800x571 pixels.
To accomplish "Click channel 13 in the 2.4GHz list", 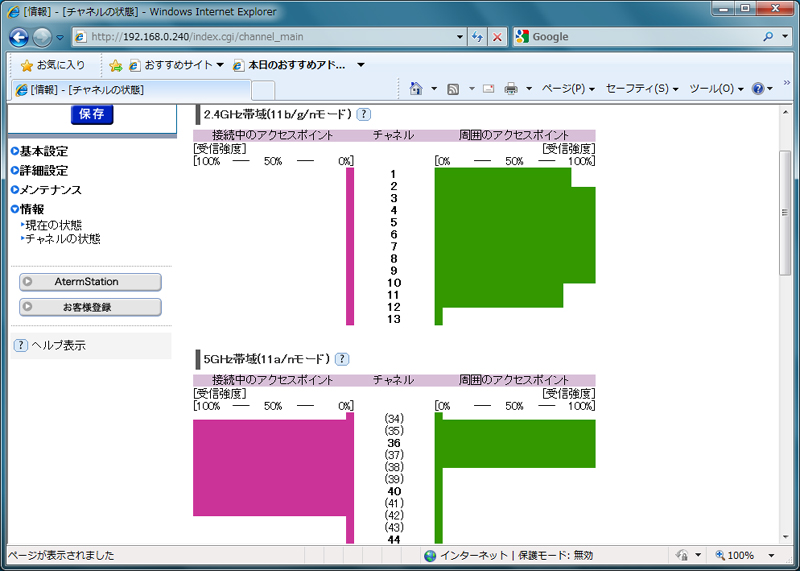I will 394,319.
